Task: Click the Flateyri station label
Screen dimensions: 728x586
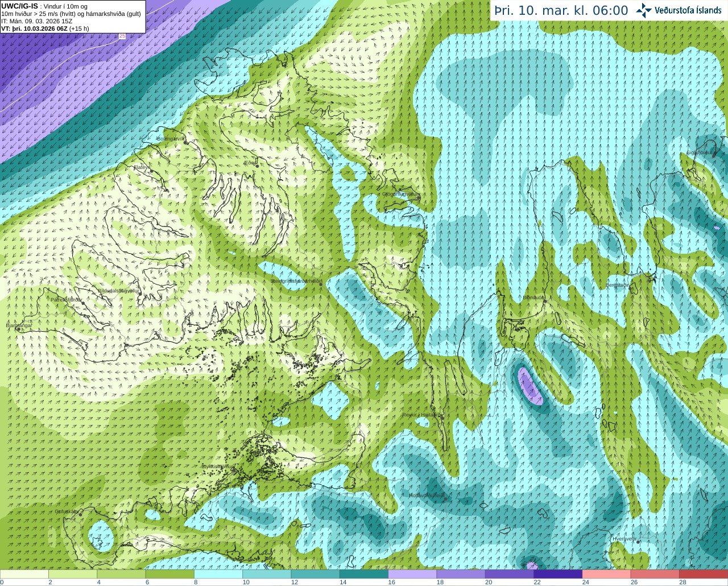Action: pyautogui.click(x=142, y=167)
